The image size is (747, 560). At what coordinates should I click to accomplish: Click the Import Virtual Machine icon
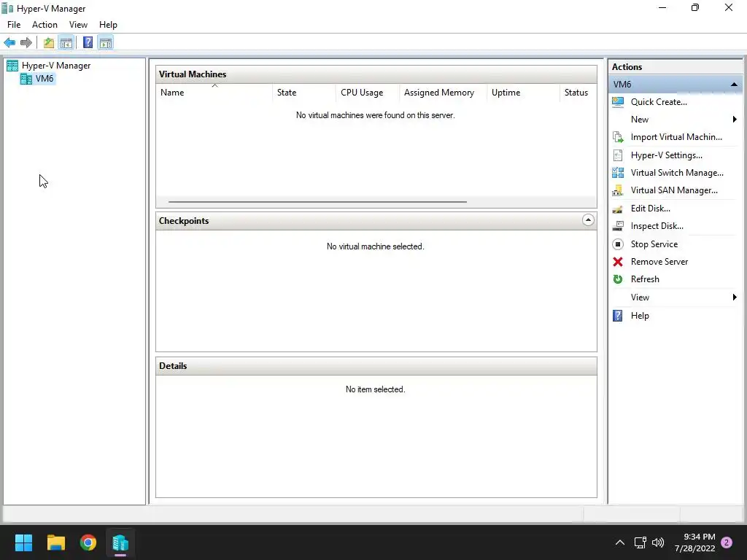click(x=618, y=137)
